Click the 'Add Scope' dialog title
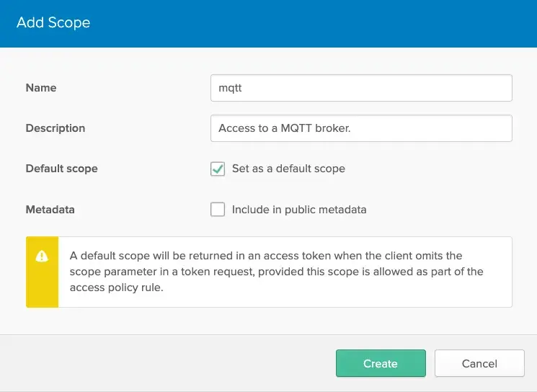The image size is (537, 392). pyautogui.click(x=53, y=22)
